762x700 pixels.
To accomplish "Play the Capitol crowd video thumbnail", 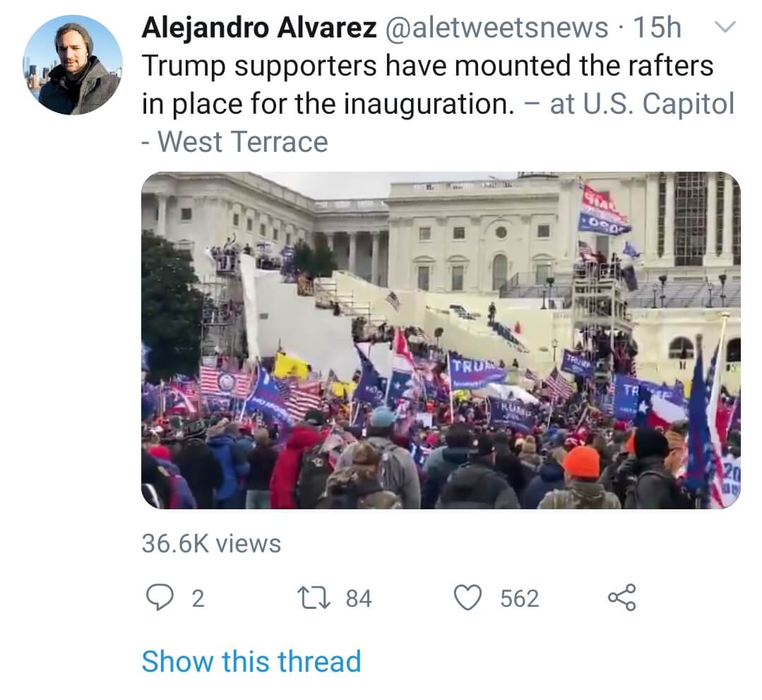I will click(441, 340).
